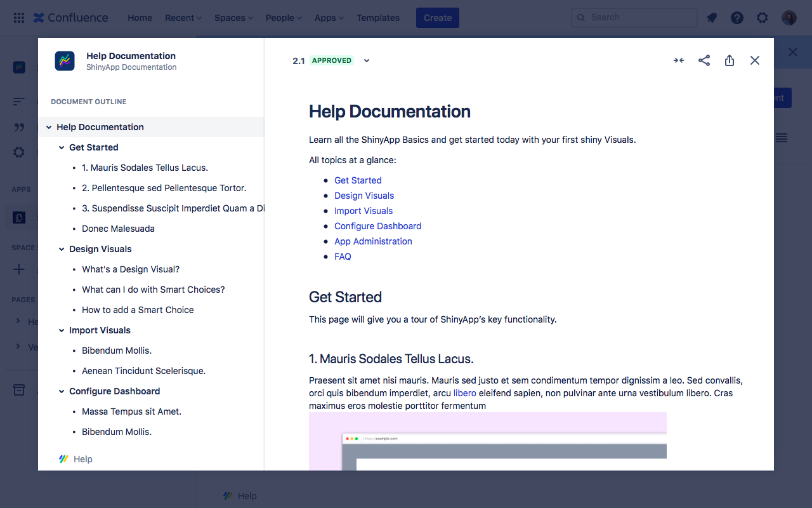
Task: Open the version 2.1 Approved dropdown
Action: coord(366,61)
